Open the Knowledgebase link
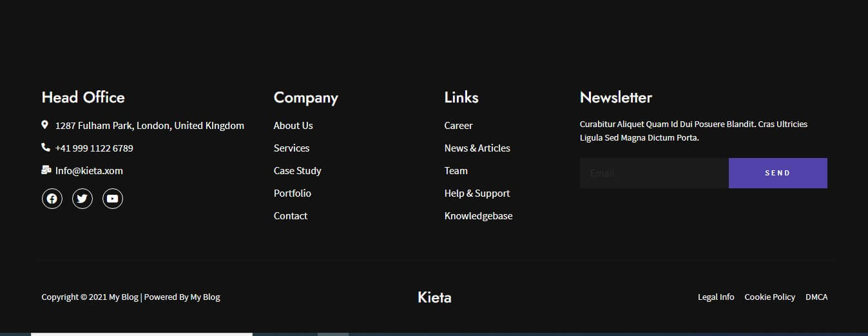This screenshot has height=336, width=868. (479, 216)
